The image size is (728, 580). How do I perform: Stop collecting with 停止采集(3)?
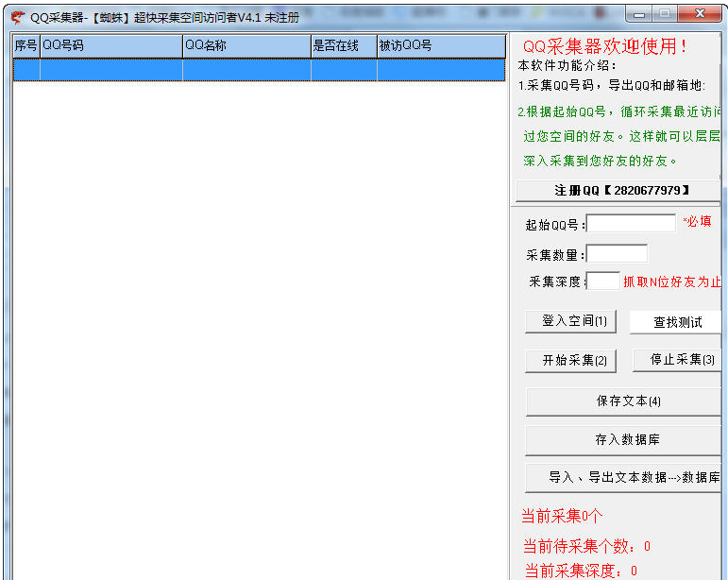(x=677, y=360)
